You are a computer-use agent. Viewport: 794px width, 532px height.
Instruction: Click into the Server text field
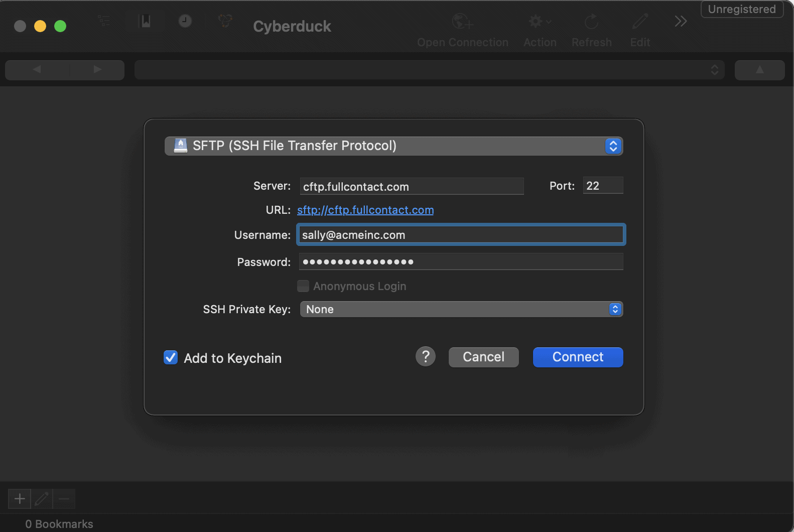coord(412,186)
